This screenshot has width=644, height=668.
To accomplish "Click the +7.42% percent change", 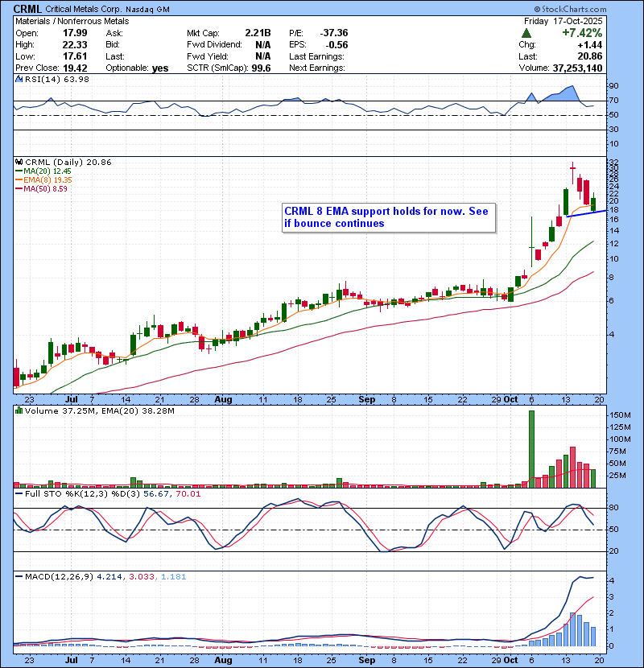I will click(x=582, y=33).
